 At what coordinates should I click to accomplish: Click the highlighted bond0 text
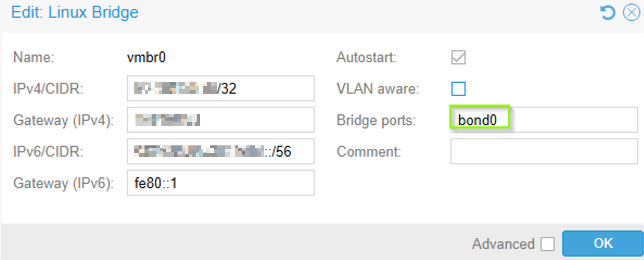[x=478, y=120]
